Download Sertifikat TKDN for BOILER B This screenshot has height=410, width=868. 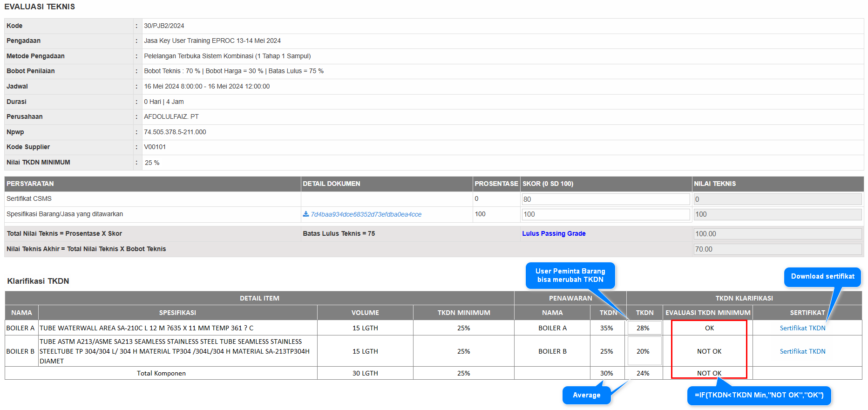(x=802, y=351)
